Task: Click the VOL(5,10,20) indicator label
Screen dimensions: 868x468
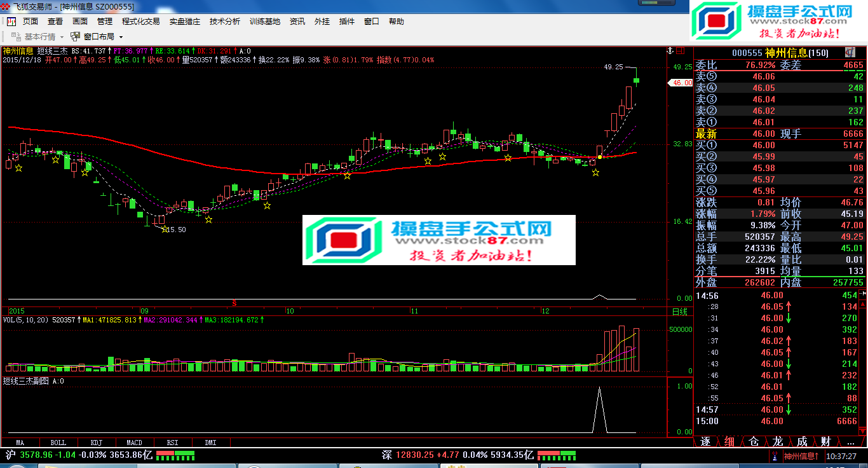Action: (x=26, y=320)
